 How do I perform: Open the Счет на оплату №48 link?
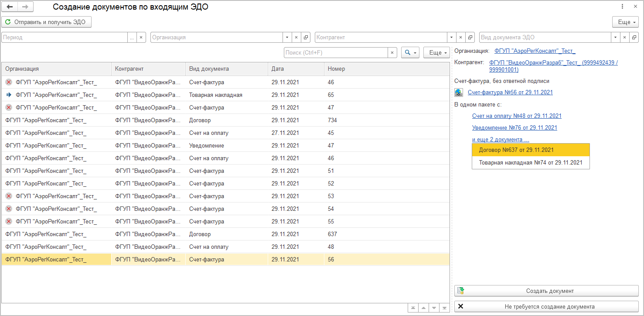[x=517, y=116]
